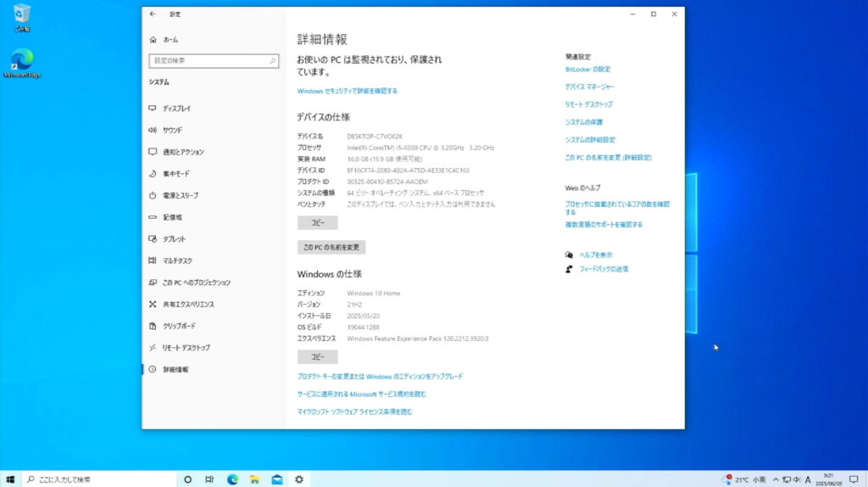Image resolution: width=868 pixels, height=487 pixels.
Task: Launch Microsoft Edge from the taskbar
Action: click(x=232, y=479)
